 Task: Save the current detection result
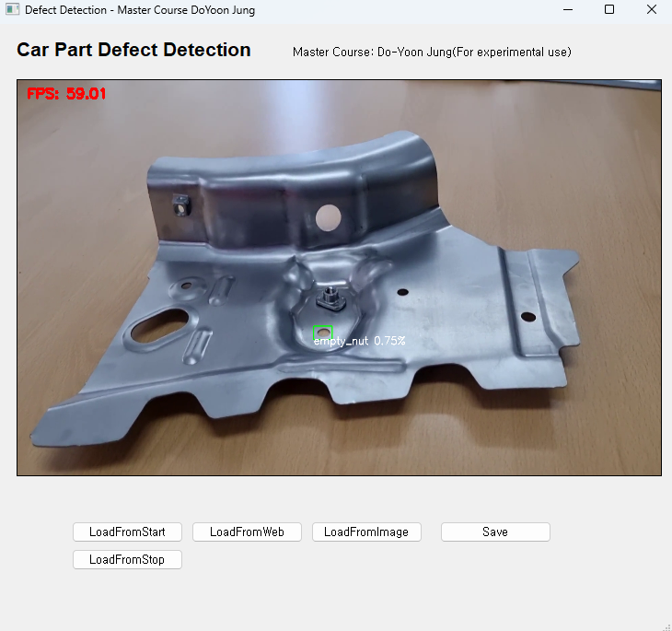pos(495,532)
